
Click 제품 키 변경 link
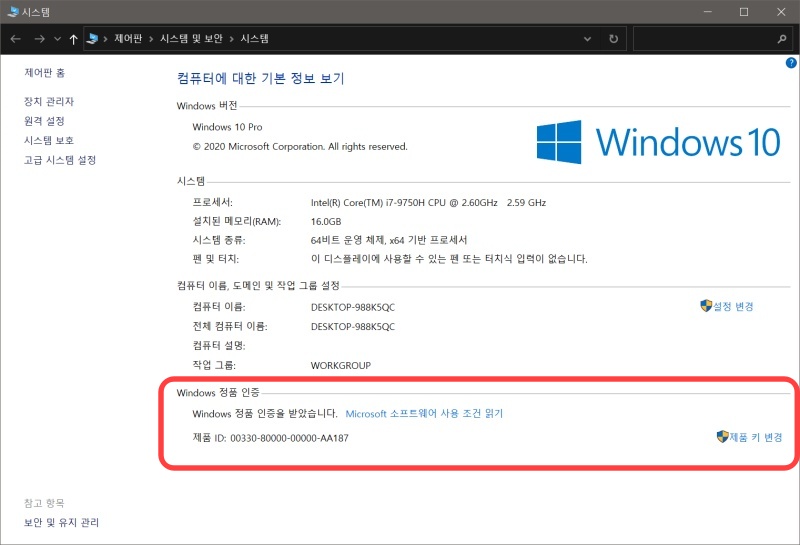[756, 437]
